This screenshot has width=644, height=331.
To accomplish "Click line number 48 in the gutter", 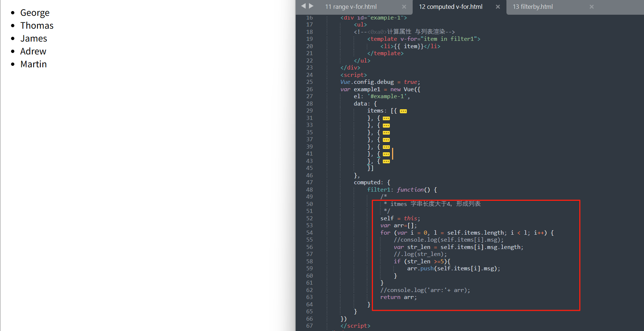I will [x=309, y=190].
